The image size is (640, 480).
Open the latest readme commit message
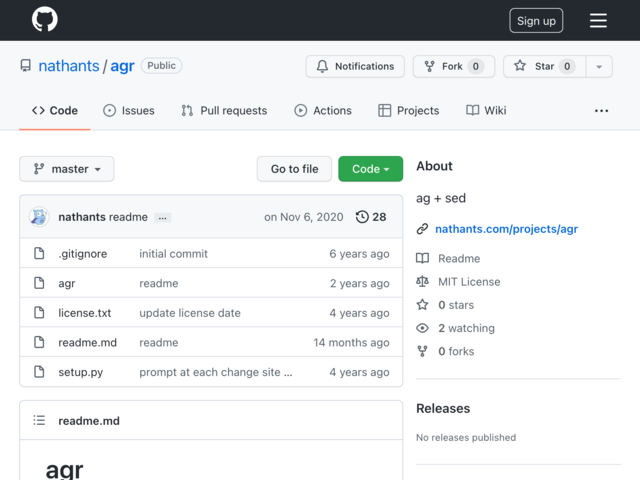(129, 217)
